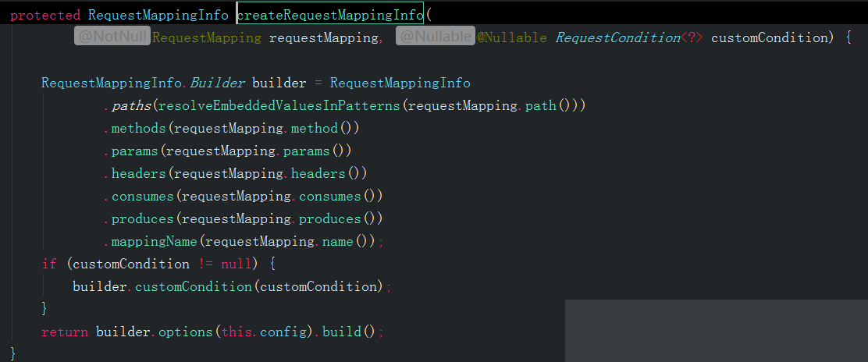This screenshot has height=362, width=868.
Task: Click the final closing brace of the method
Action: pyautogui.click(x=13, y=353)
